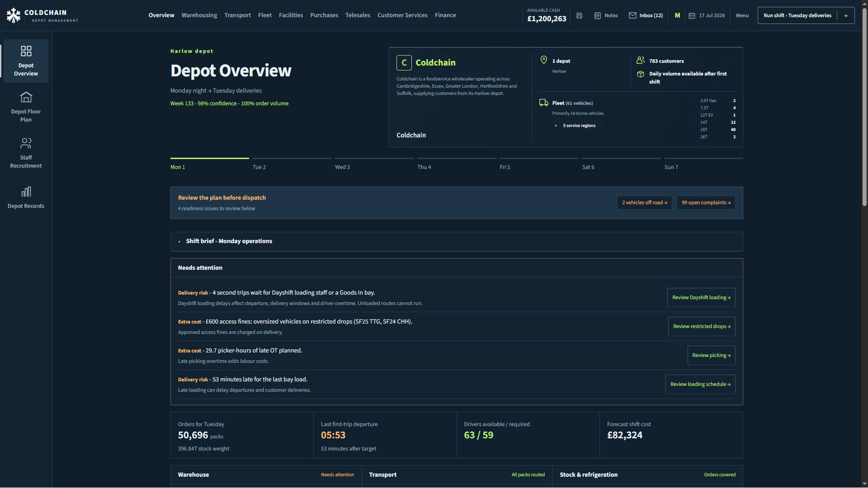Image resolution: width=868 pixels, height=488 pixels.
Task: Click the 63 / 59 drivers figure
Action: (479, 435)
